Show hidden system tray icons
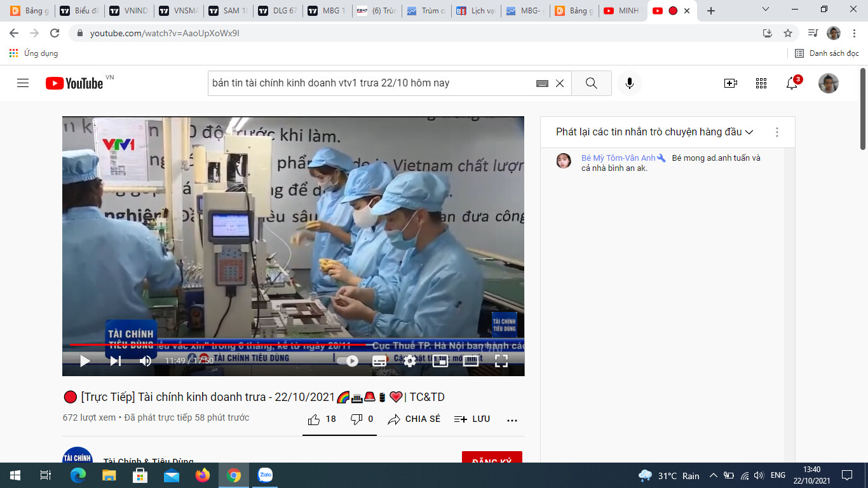This screenshot has width=868, height=488. point(713,475)
